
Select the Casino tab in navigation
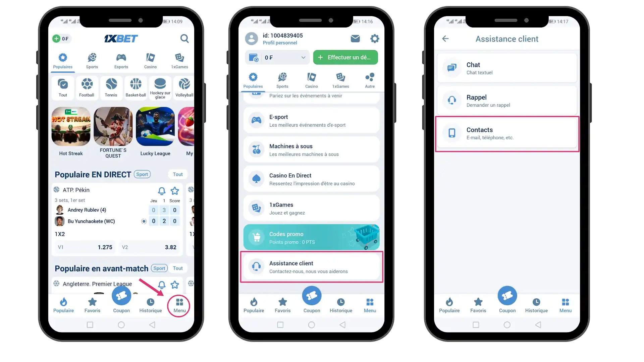tap(150, 61)
